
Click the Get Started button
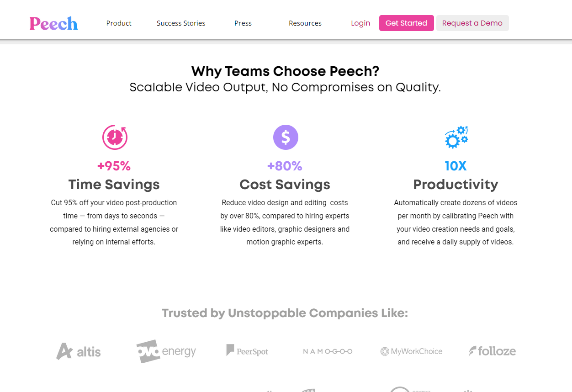pyautogui.click(x=407, y=23)
